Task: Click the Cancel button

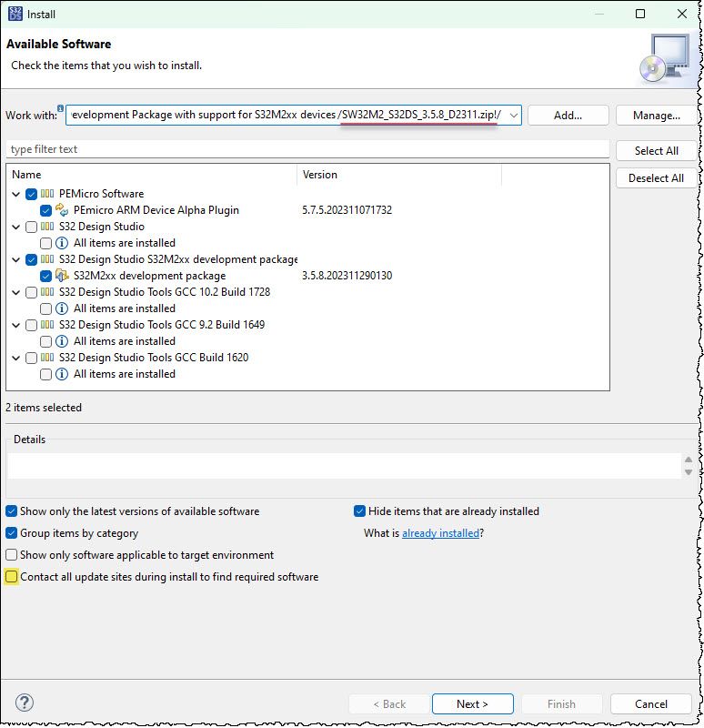Action: (x=651, y=703)
